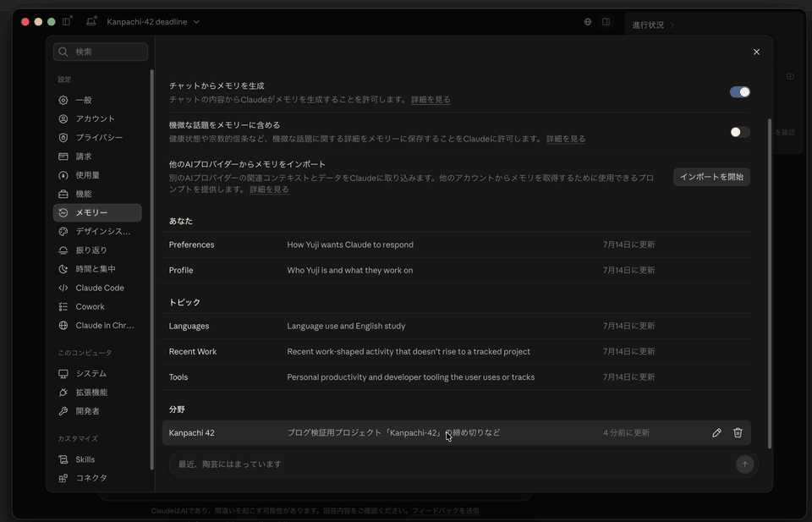812x522 pixels.
Task: Delete the Kanpachi 42 memory with the trash icon
Action: tap(738, 432)
